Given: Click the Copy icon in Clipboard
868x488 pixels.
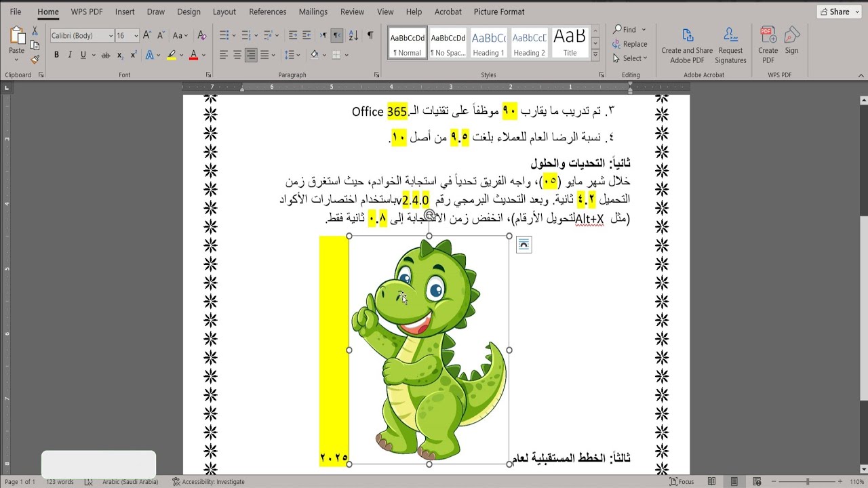Looking at the screenshot, I should tap(35, 45).
